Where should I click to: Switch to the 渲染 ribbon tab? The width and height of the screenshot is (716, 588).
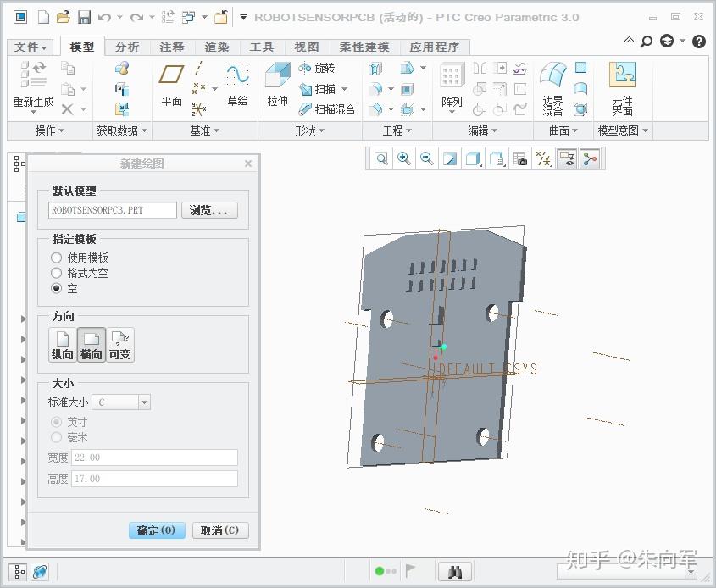tap(217, 47)
